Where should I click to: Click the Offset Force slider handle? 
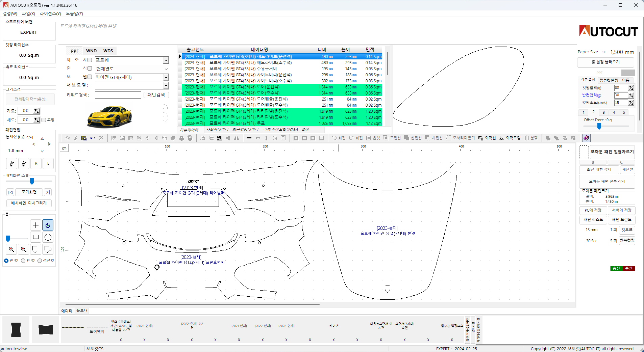pyautogui.click(x=599, y=126)
